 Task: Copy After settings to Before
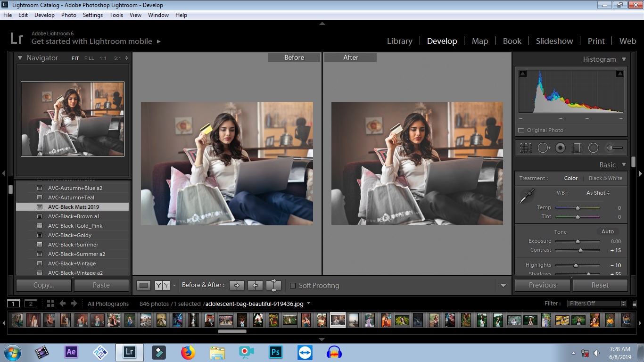[x=255, y=285]
